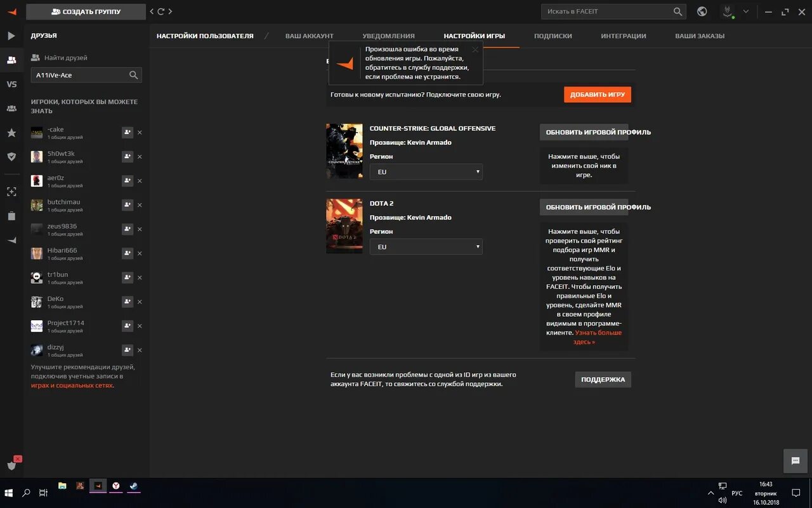
Task: Add -cake as friend
Action: [128, 133]
